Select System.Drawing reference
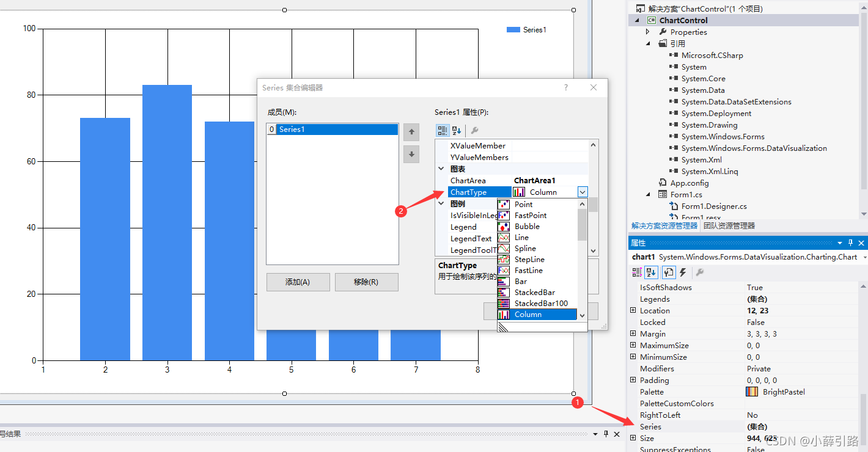The height and width of the screenshot is (452, 868). pyautogui.click(x=709, y=125)
